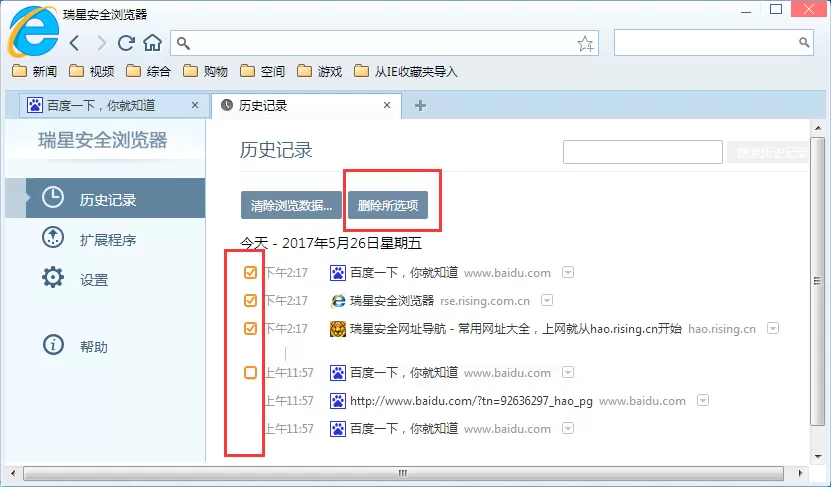Click the 帮助 info icon
This screenshot has height=487, width=831.
(x=53, y=345)
